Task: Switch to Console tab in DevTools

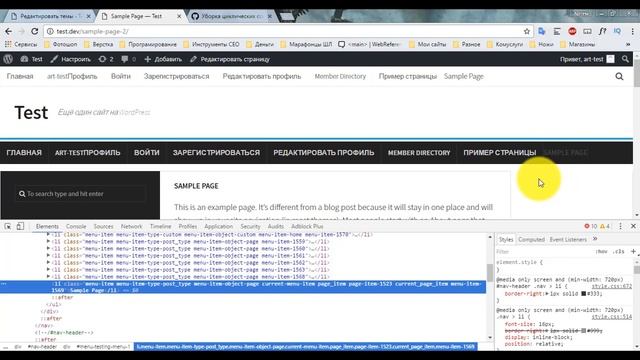Action: 76,226
